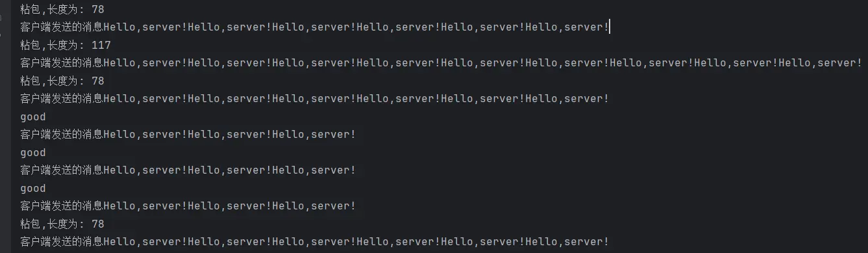Click the message line directly above the first 'good'
The height and width of the screenshot is (253, 868).
pos(315,99)
